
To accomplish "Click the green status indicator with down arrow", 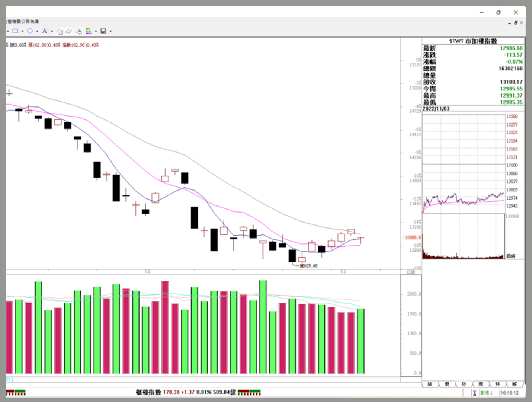I will coord(487,393).
